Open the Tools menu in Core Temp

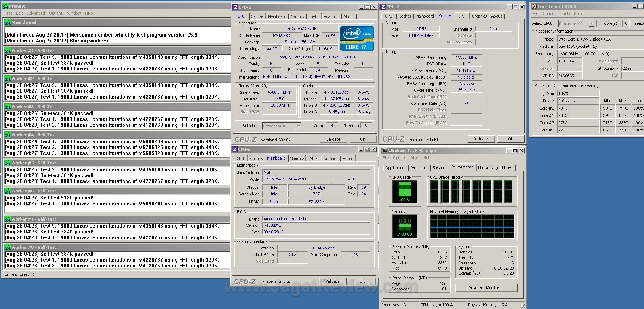[565, 14]
